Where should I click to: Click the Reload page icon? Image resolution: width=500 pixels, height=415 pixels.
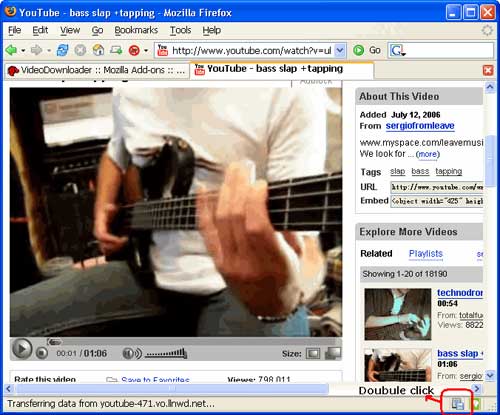point(62,50)
